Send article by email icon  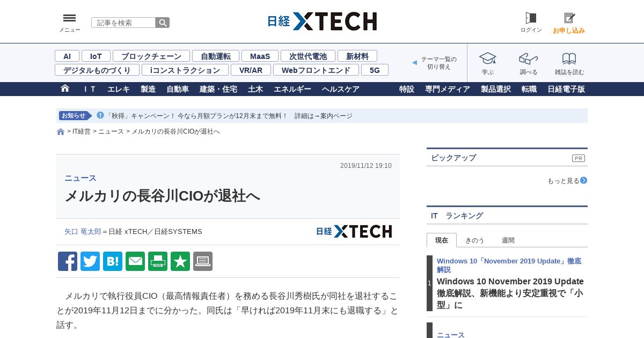pyautogui.click(x=135, y=261)
